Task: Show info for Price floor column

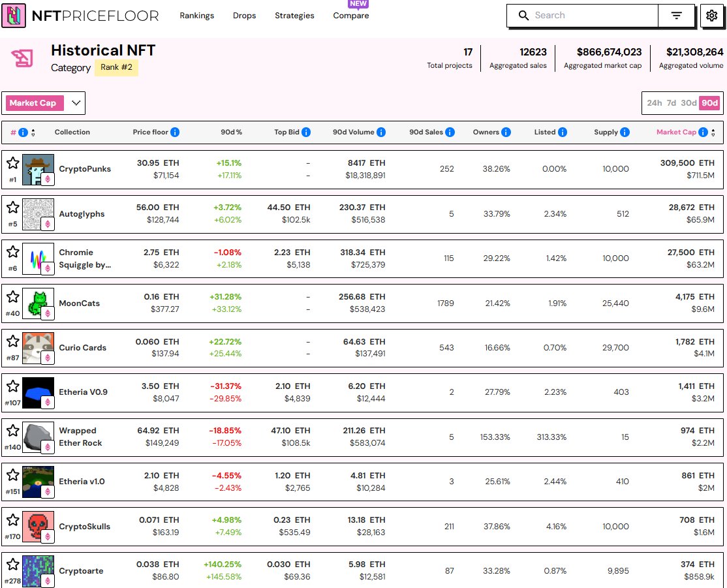Action: click(175, 132)
